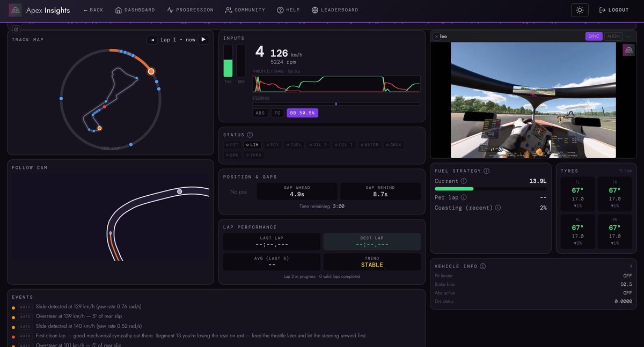Click the 'Lap 1 • now' label
The image size is (644, 347).
(x=178, y=40)
